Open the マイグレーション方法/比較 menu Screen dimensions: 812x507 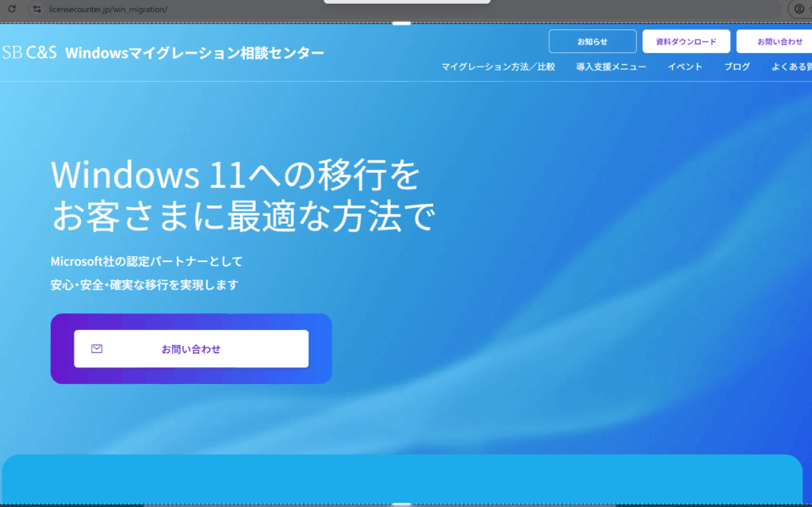tap(498, 67)
